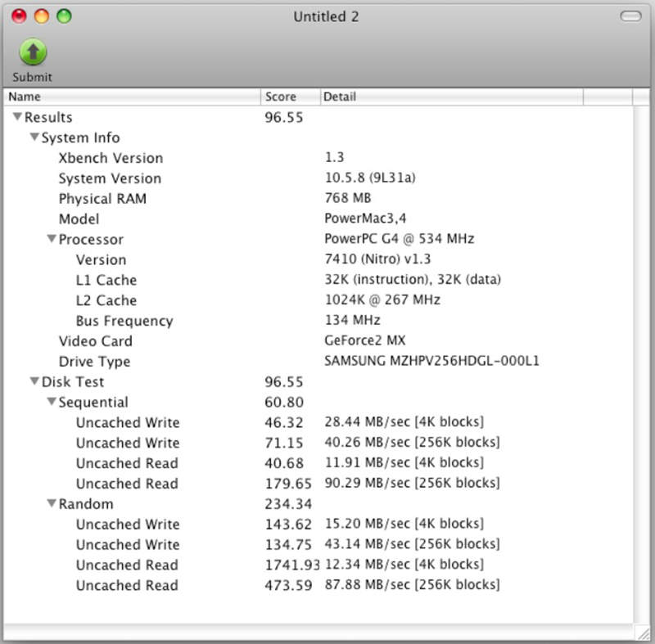
Task: Collapse the Results disclosure triangle
Action: coord(17,117)
